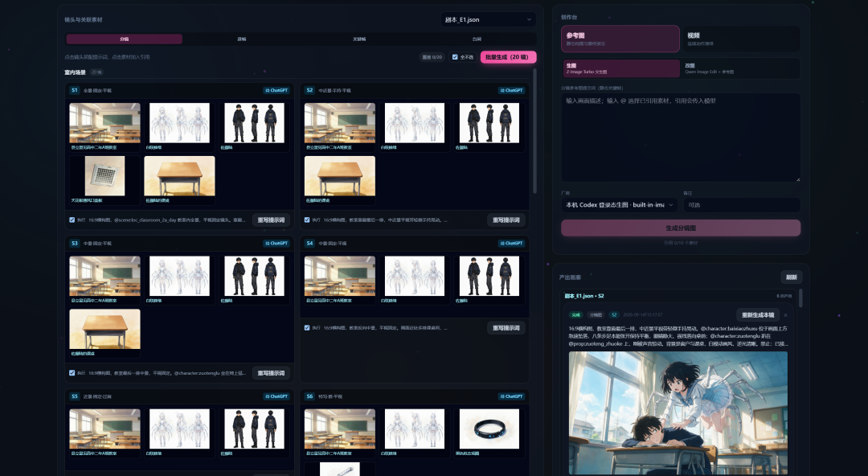Uncheck the 执行 checkbox for shot S3
Viewport: 868px width, 476px height.
pyautogui.click(x=72, y=373)
